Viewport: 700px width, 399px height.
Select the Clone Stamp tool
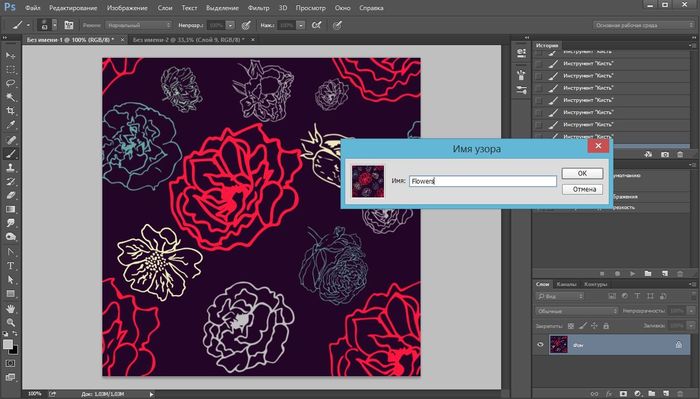click(10, 168)
